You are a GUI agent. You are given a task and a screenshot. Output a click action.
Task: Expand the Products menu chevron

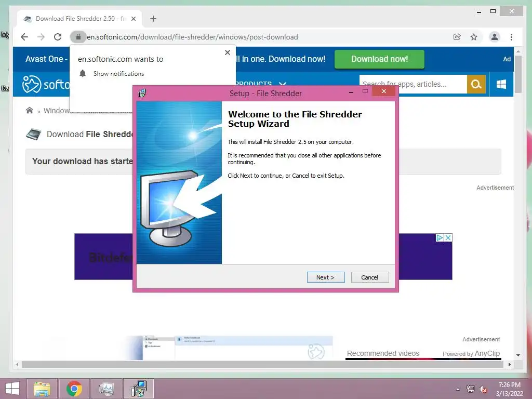tap(283, 84)
